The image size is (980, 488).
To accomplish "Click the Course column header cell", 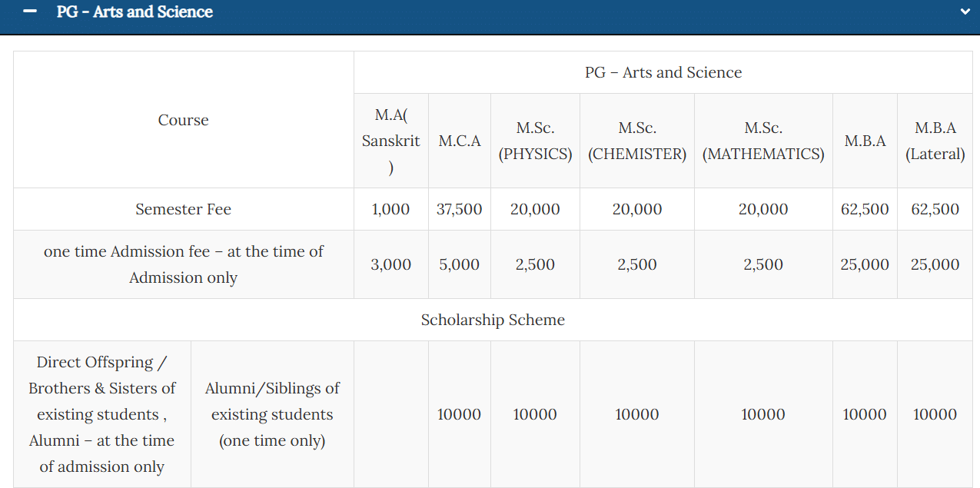I will pyautogui.click(x=183, y=120).
